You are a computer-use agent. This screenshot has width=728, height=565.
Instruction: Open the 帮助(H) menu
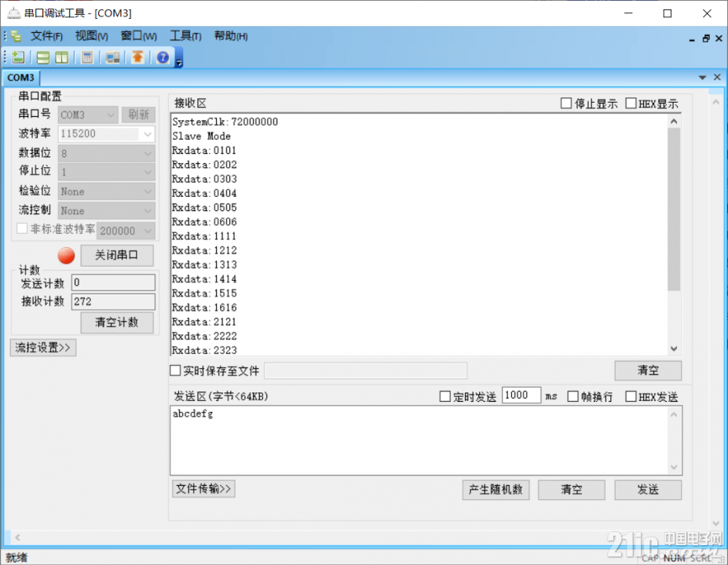(x=231, y=36)
